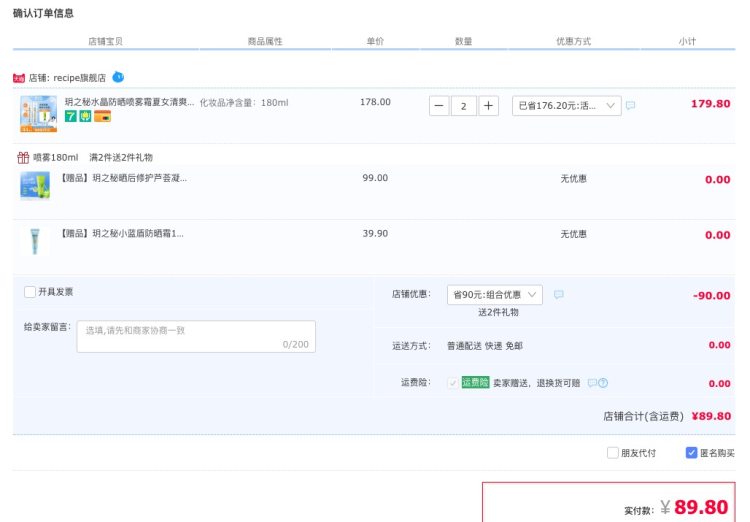Enable the 朋友代付 checkbox

pyautogui.click(x=613, y=453)
